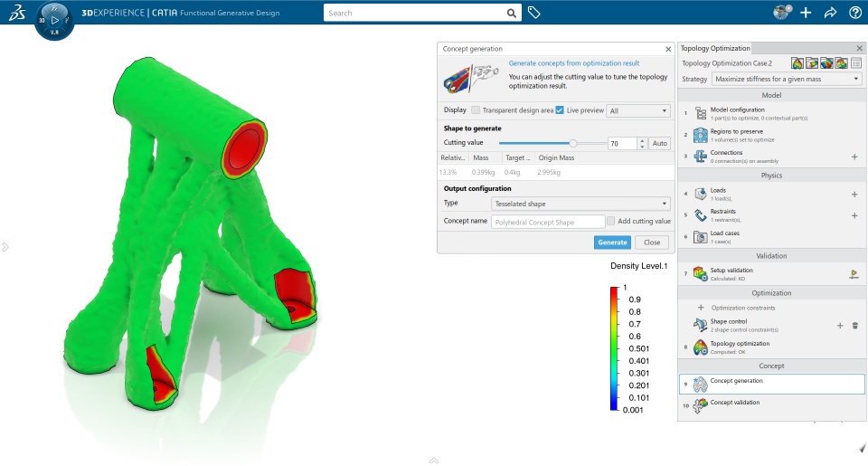Open Connections step icon
The height and width of the screenshot is (466, 868).
pos(700,157)
